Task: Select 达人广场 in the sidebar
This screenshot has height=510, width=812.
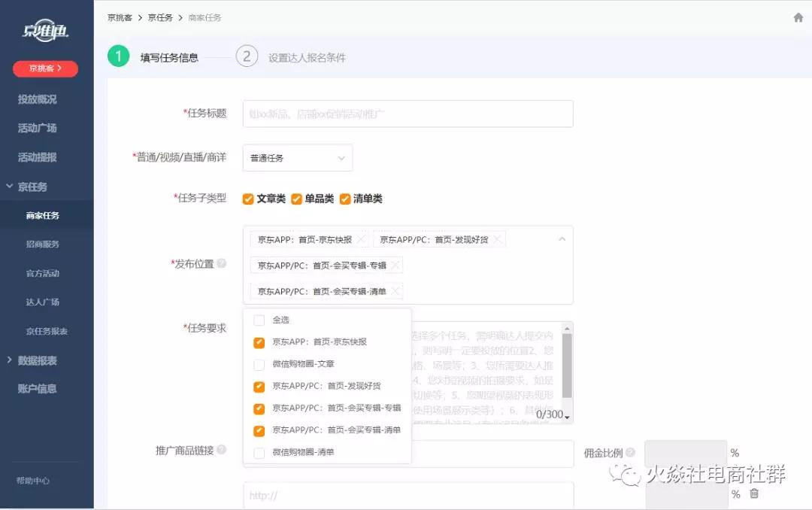Action: tap(42, 302)
